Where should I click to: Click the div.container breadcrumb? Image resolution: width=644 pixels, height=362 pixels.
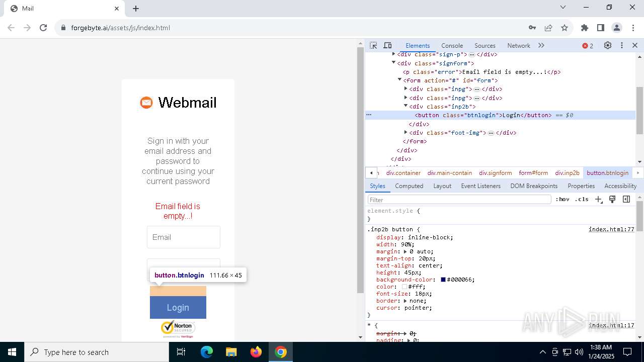coord(403,173)
